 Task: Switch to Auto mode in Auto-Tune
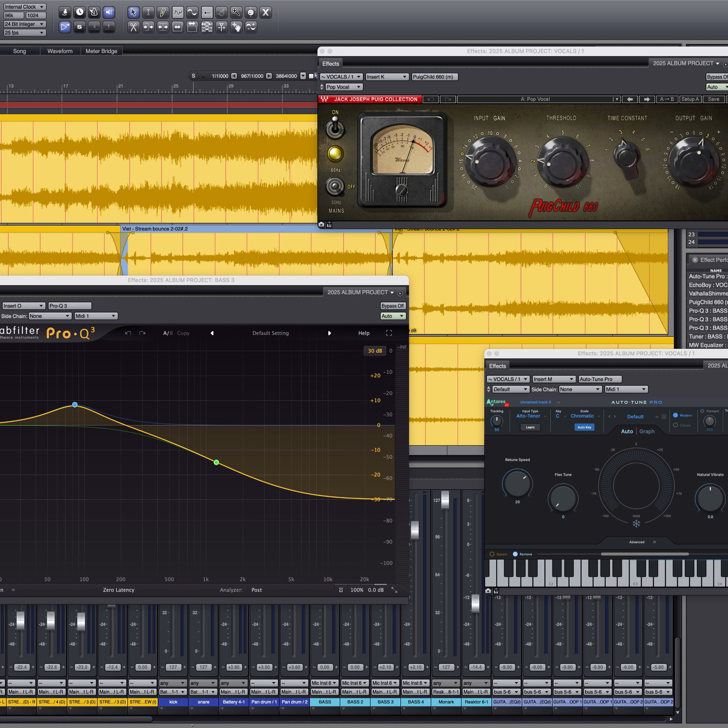[627, 431]
